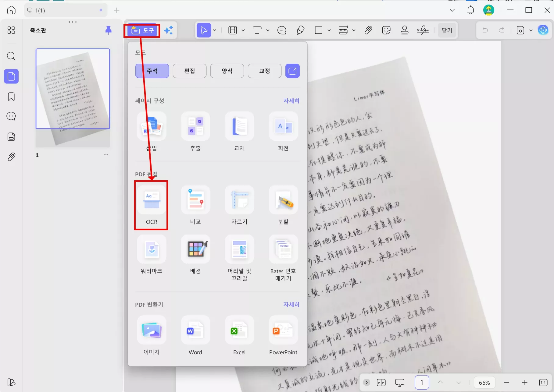
Task: Open Header and Footer (머리말 및 꼬리말)
Action: (x=239, y=258)
